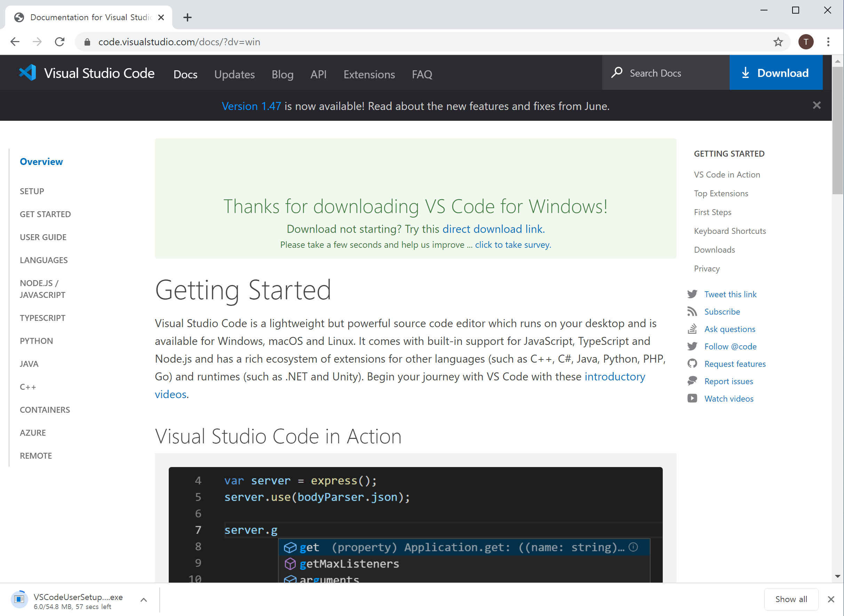Click the RSS icon beside Subscribe
The width and height of the screenshot is (844, 616).
pos(692,312)
